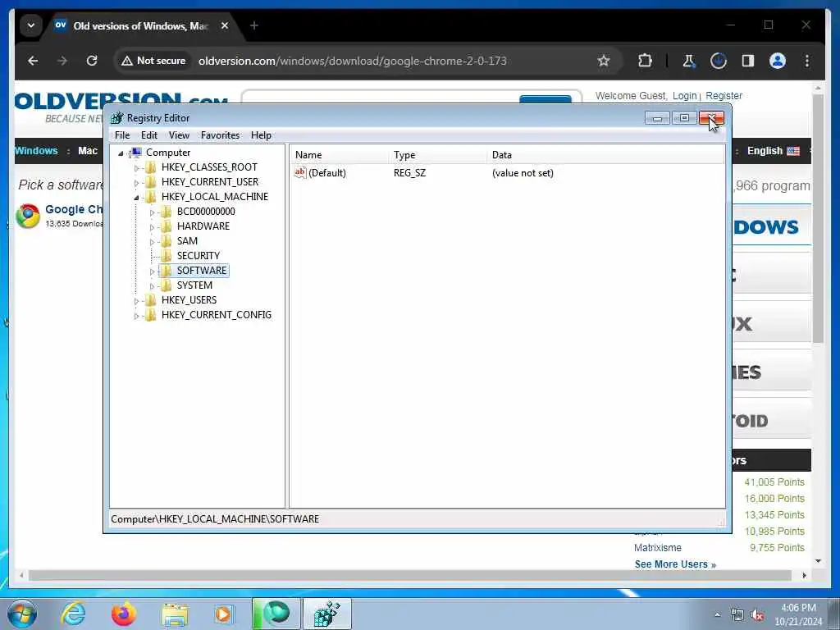Reload the oldversion.com page
The image size is (840, 630).
tap(92, 61)
